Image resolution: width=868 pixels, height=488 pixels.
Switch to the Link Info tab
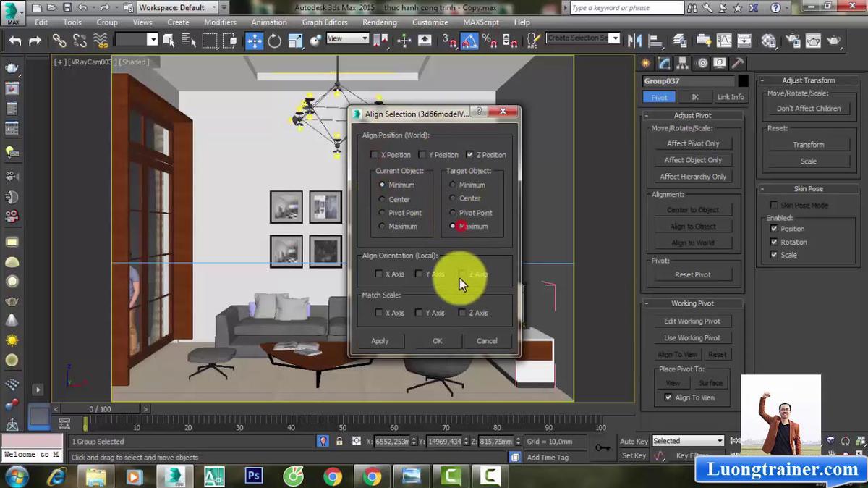tap(730, 97)
